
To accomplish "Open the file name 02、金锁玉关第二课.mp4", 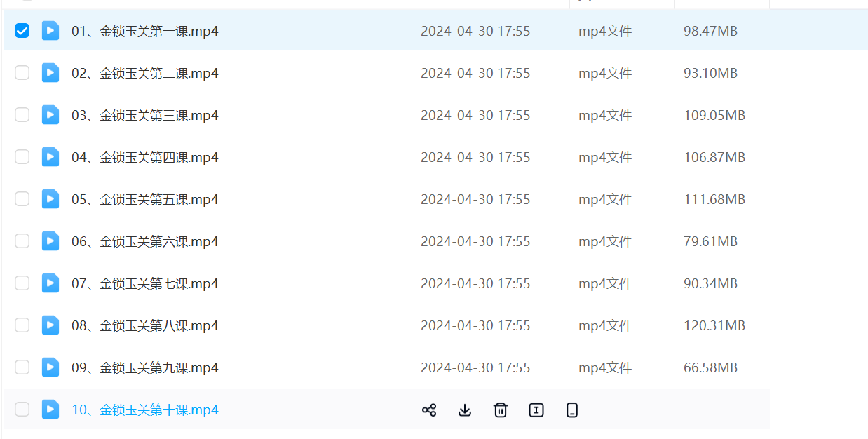I will 145,73.
